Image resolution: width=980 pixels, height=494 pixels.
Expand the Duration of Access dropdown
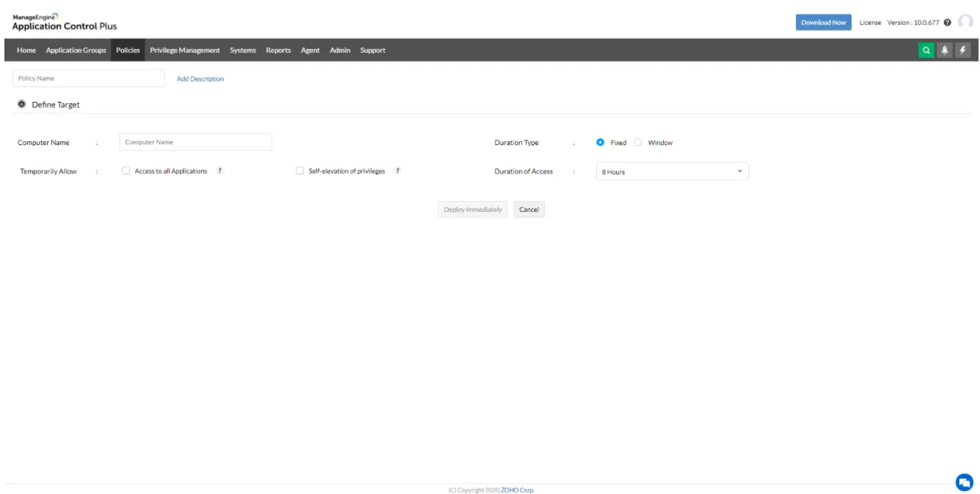pyautogui.click(x=672, y=172)
